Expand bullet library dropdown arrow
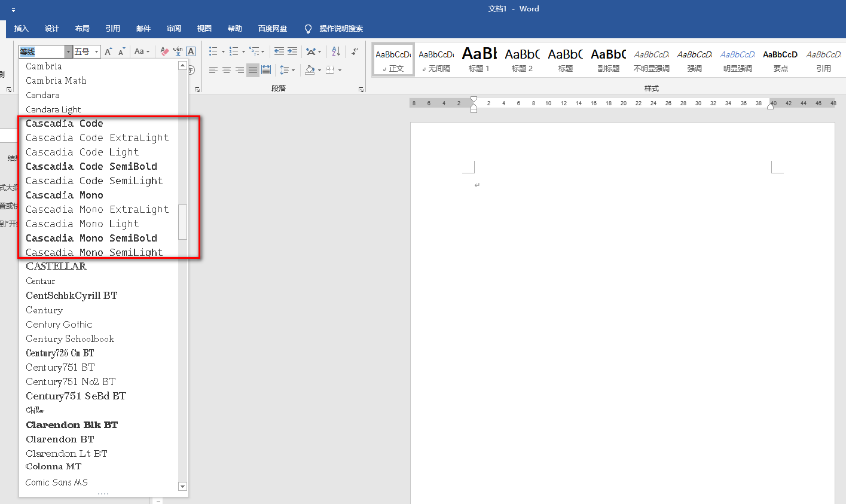 (x=223, y=51)
